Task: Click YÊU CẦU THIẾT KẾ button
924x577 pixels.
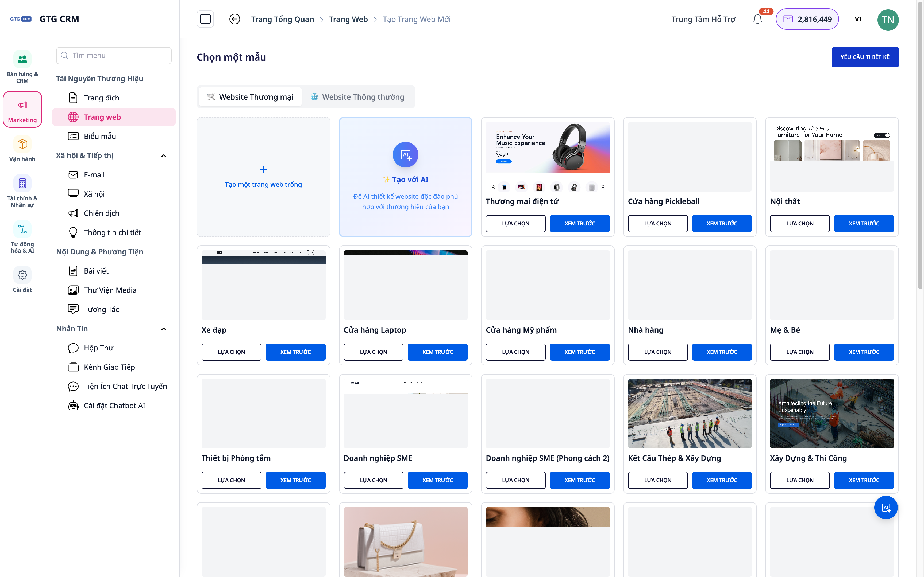Action: click(x=865, y=57)
